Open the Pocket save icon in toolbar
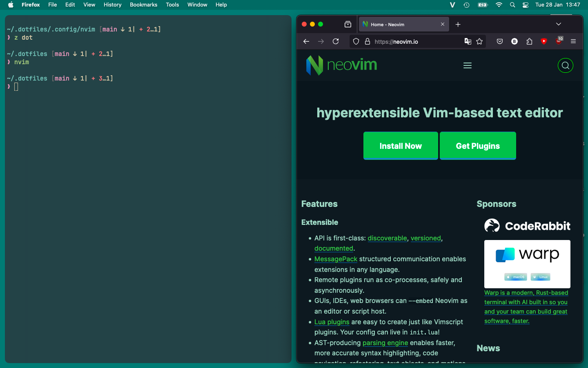Screen dimensions: 588x368 [500, 41]
